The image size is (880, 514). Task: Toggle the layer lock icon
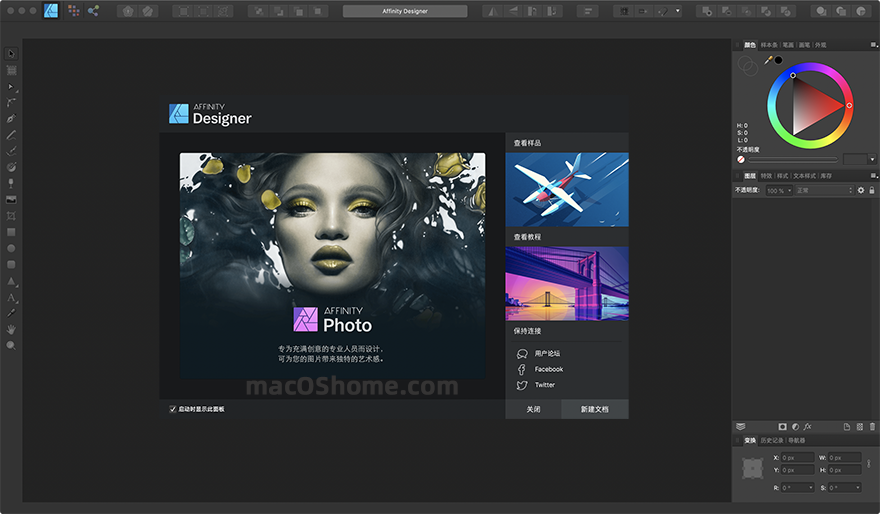pyautogui.click(x=872, y=190)
